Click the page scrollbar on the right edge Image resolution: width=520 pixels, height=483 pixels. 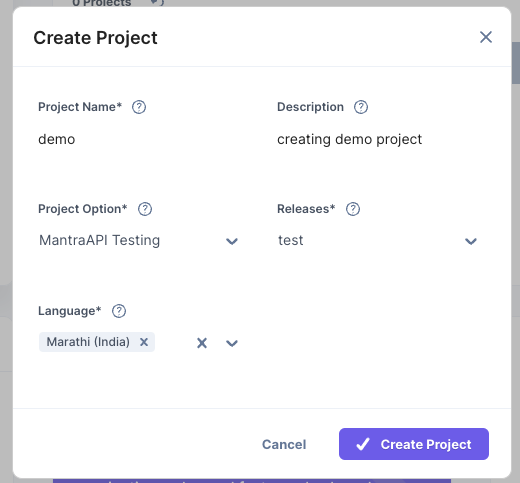[516, 63]
